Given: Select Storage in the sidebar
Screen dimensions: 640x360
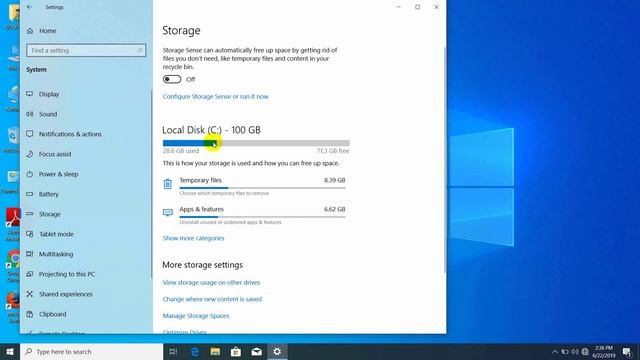Looking at the screenshot, I should (49, 214).
